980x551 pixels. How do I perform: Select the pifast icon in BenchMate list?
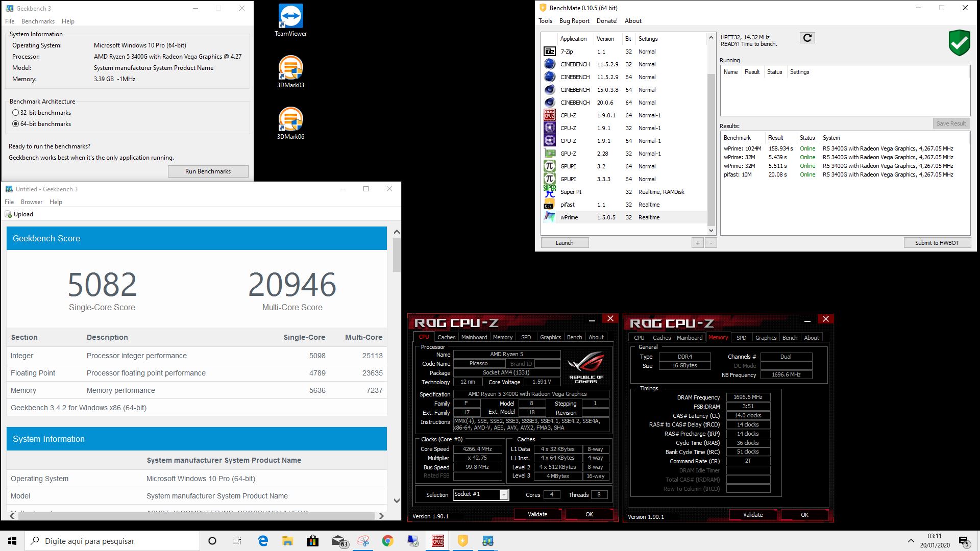pos(549,205)
